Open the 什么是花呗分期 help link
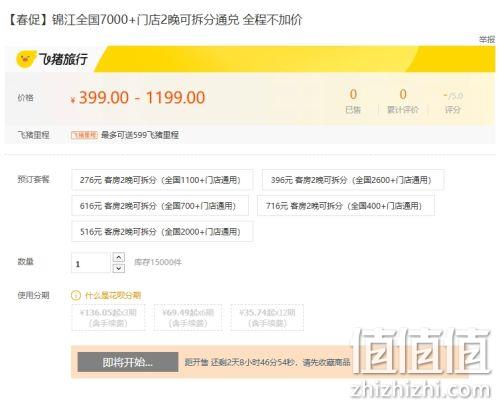The width and height of the screenshot is (500, 407). point(113,295)
